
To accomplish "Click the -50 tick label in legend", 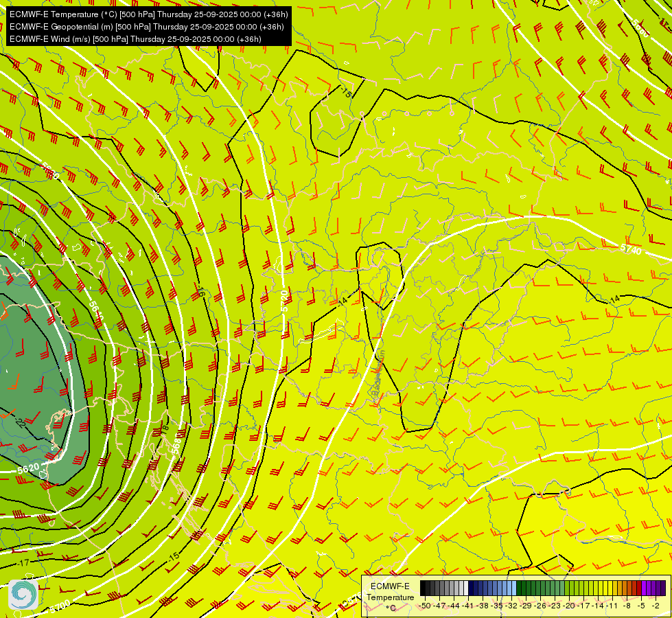I will click(425, 606).
